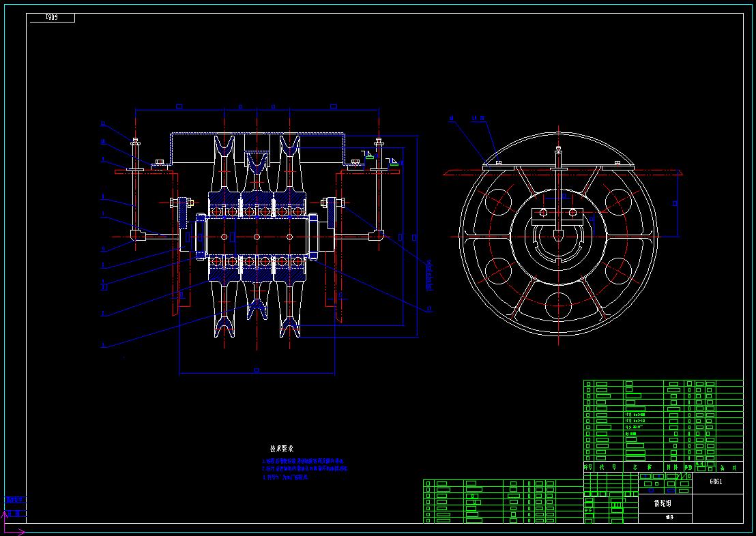Click the 技术要求 heading text
The height and width of the screenshot is (536, 756).
(282, 449)
